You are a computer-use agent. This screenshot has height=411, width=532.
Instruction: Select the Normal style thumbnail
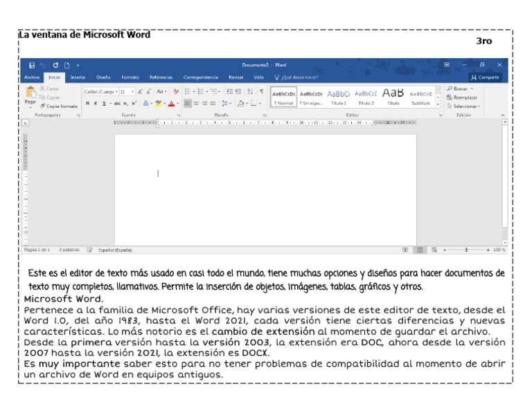[283, 98]
